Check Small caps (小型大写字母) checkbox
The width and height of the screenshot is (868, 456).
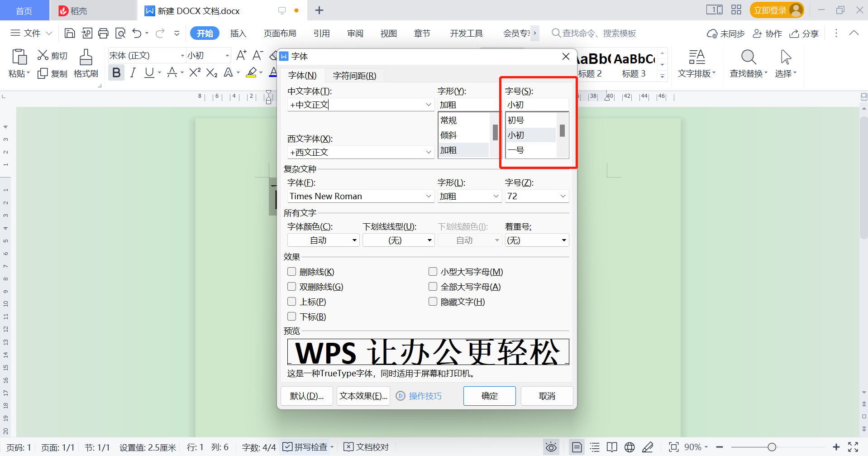point(433,272)
